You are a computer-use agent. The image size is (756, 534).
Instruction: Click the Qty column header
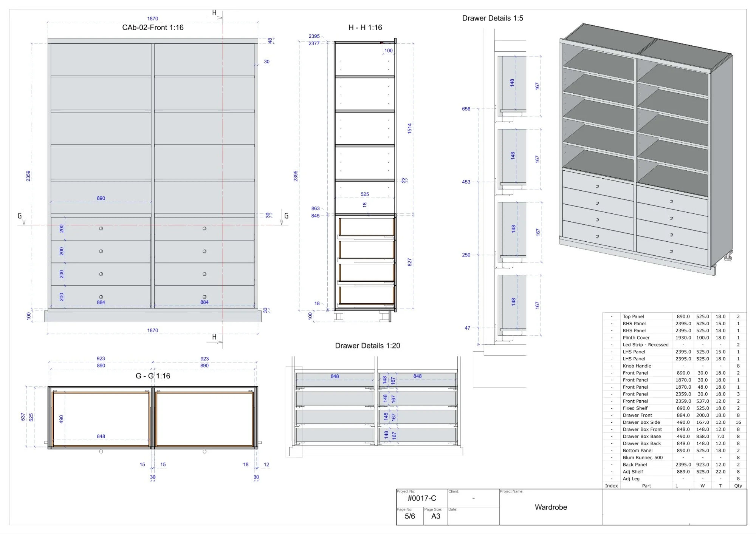[738, 486]
